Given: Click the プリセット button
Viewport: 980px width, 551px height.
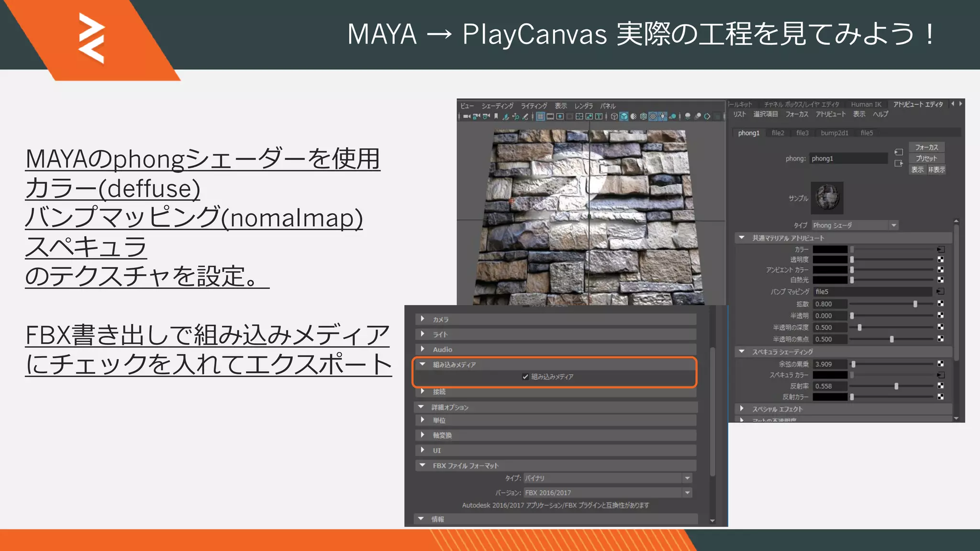Looking at the screenshot, I should tap(927, 158).
